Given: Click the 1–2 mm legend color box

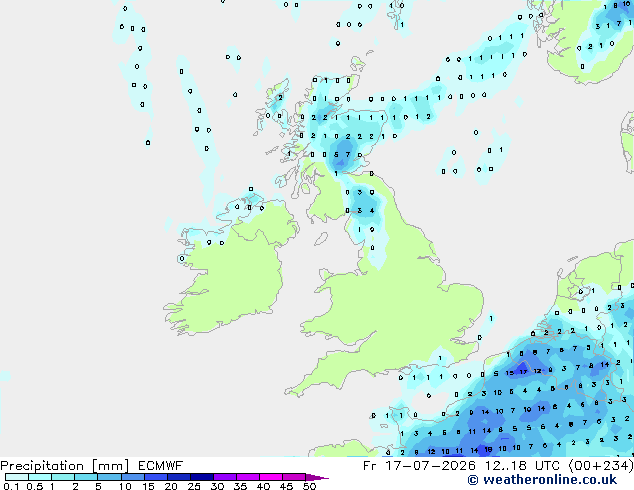Looking at the screenshot, I should (63, 477).
